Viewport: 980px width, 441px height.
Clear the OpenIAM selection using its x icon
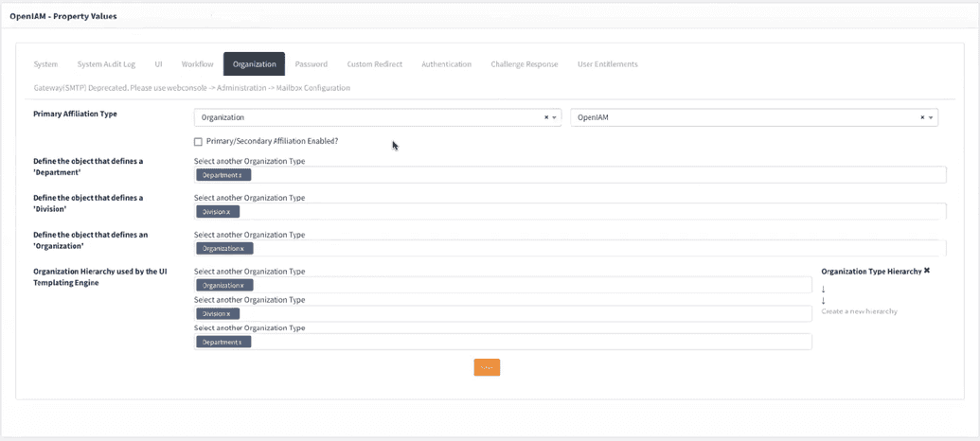click(x=922, y=117)
